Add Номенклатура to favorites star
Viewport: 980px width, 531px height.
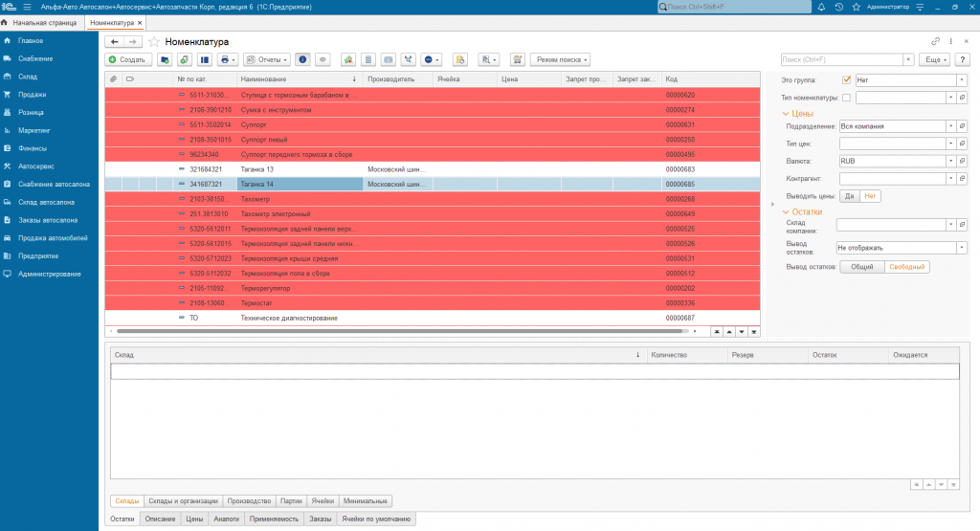tap(154, 42)
